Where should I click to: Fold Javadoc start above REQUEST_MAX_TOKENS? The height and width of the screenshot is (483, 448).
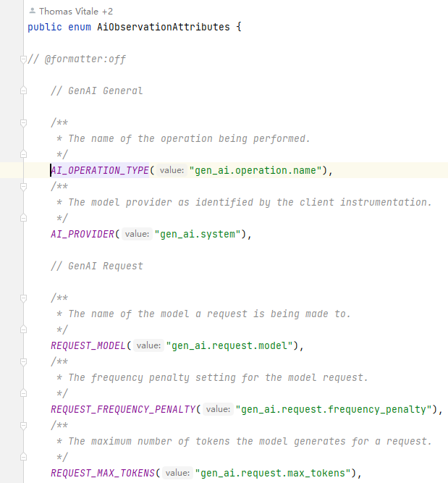pos(23,425)
